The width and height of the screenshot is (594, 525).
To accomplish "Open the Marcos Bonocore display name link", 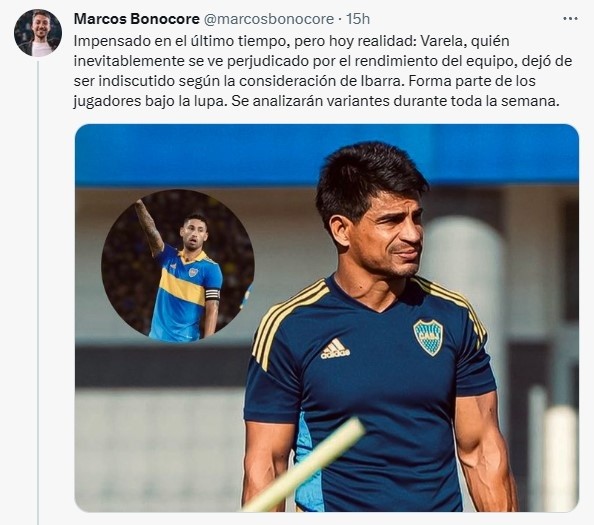I will click(136, 19).
